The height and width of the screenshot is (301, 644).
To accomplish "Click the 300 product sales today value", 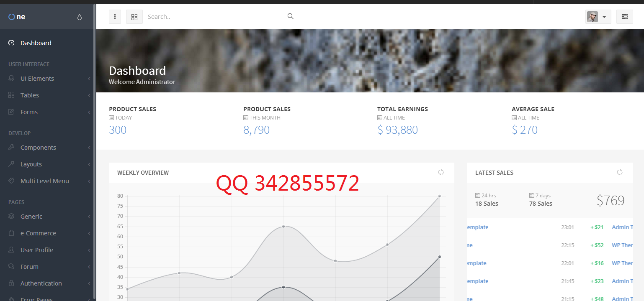I will pyautogui.click(x=118, y=130).
